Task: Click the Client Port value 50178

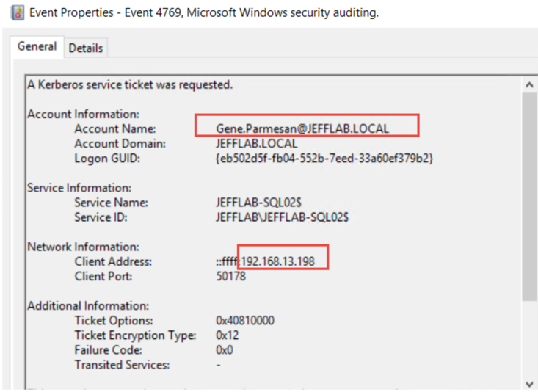Action: 231,277
